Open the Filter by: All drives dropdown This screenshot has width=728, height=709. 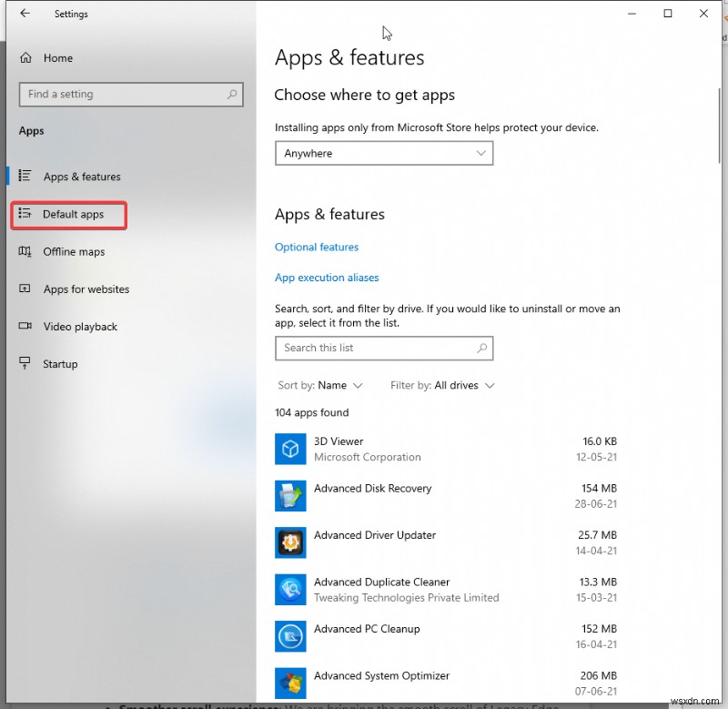(441, 385)
